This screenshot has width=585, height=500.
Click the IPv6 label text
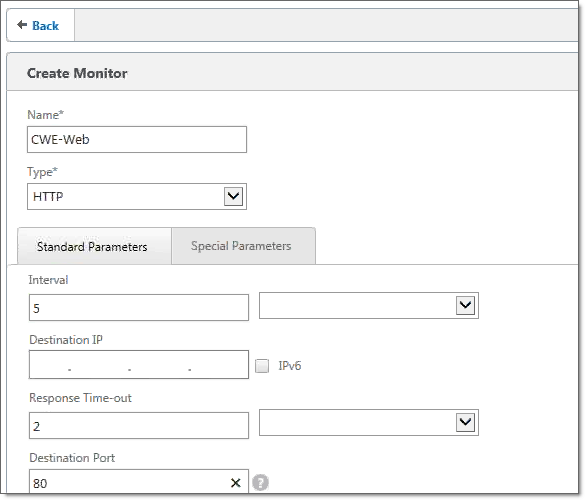290,366
